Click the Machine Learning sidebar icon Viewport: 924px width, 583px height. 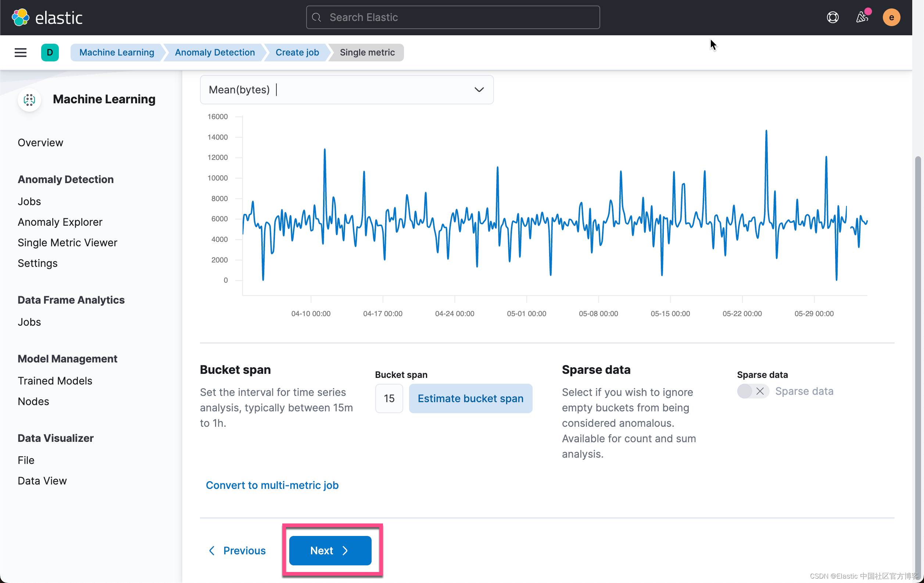(29, 100)
